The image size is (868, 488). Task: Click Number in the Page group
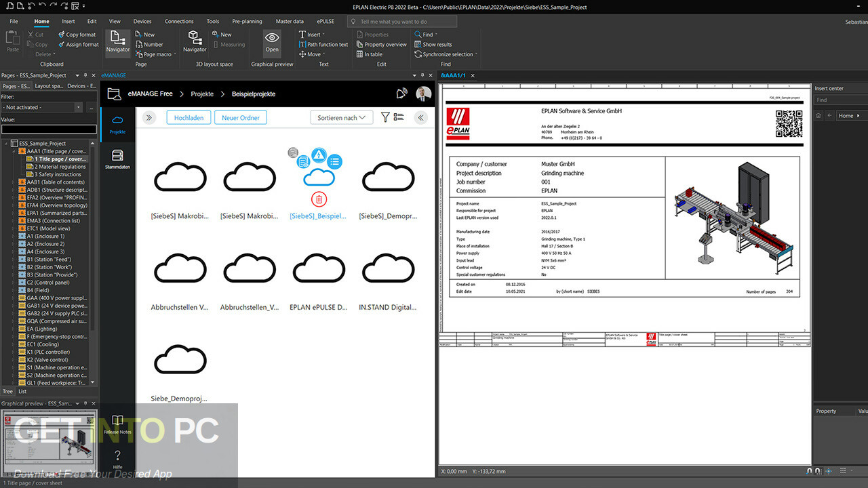tap(149, 45)
